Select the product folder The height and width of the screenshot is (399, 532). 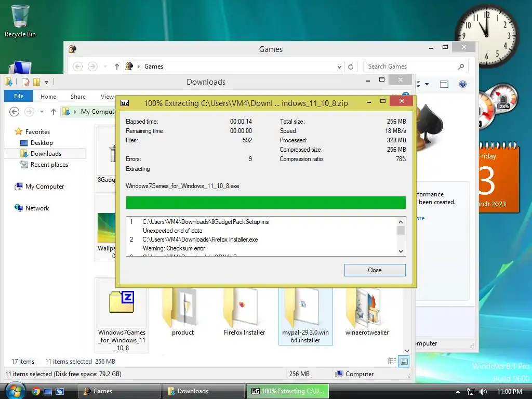point(183,312)
